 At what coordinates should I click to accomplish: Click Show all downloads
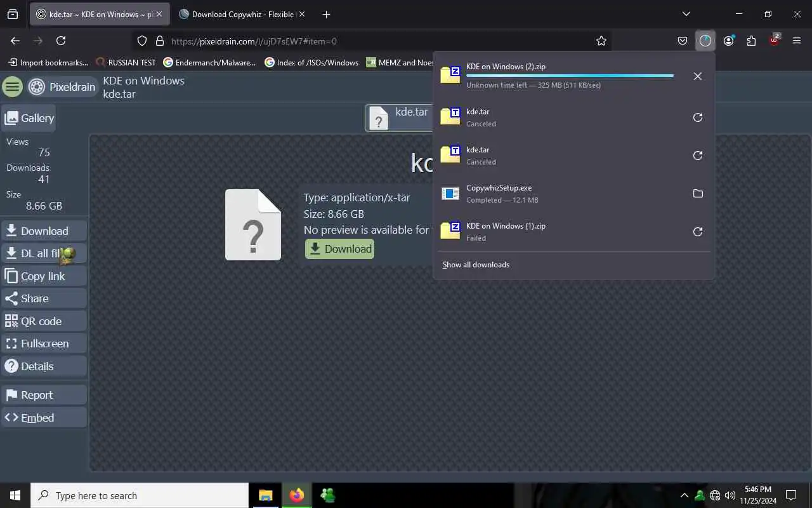[x=476, y=265]
